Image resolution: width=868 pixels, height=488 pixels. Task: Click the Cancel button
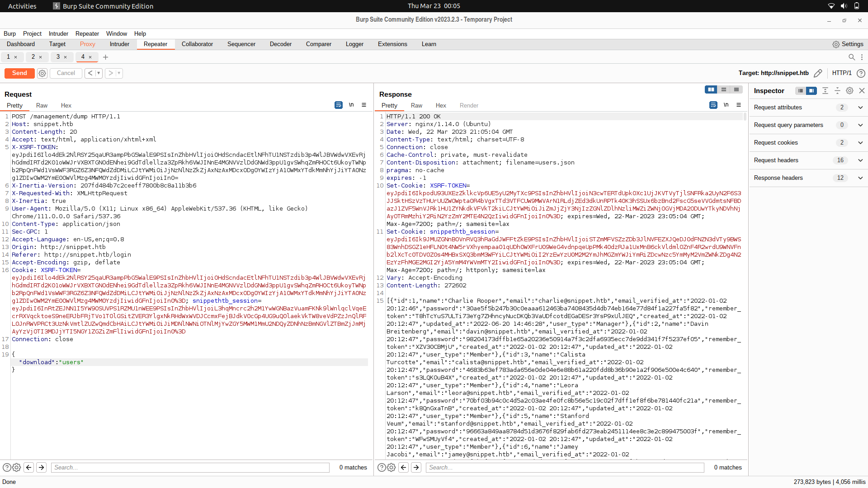coord(66,73)
